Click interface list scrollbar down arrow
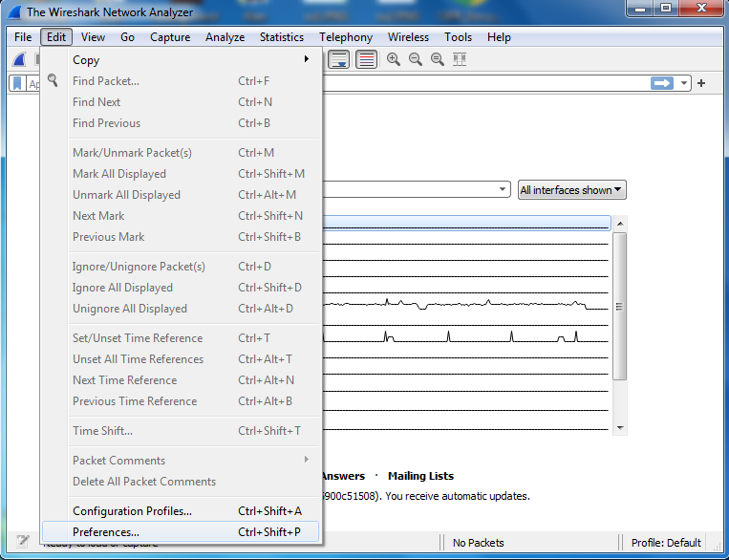The height and width of the screenshot is (560, 729). pos(620,428)
